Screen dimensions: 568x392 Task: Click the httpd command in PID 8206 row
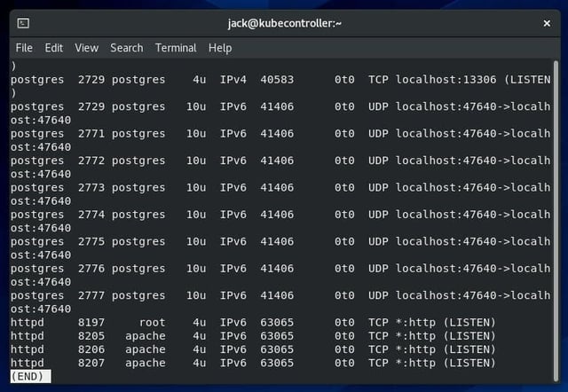(28, 349)
